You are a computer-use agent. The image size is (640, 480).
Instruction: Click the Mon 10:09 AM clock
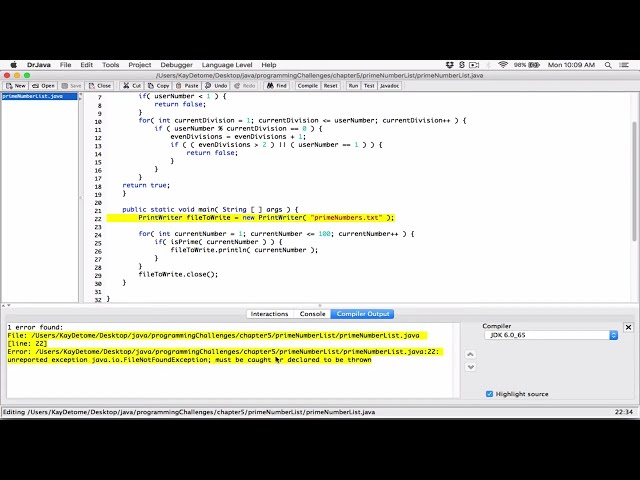(571, 65)
